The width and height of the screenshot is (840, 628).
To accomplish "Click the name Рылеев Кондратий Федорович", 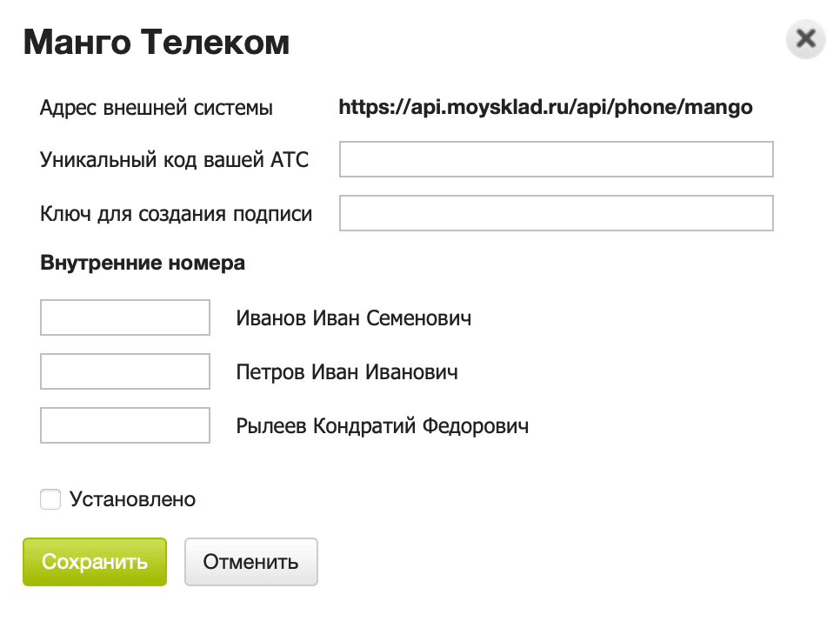I will (383, 425).
